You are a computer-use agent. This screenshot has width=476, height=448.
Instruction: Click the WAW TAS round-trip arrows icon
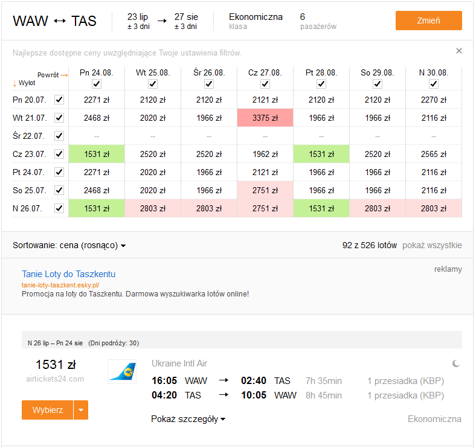(x=59, y=21)
